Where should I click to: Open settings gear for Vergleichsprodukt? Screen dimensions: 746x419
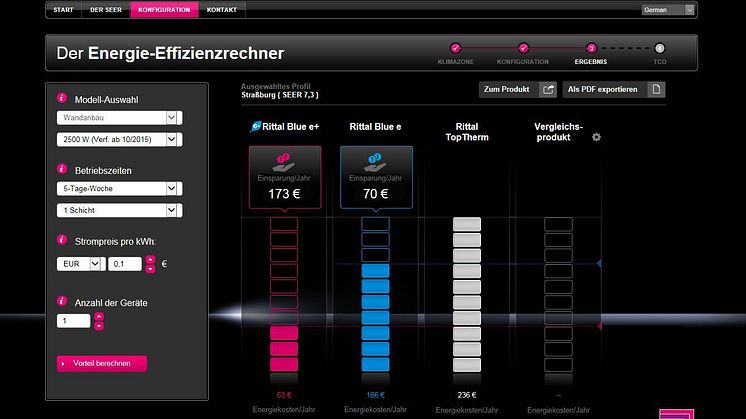click(x=596, y=137)
